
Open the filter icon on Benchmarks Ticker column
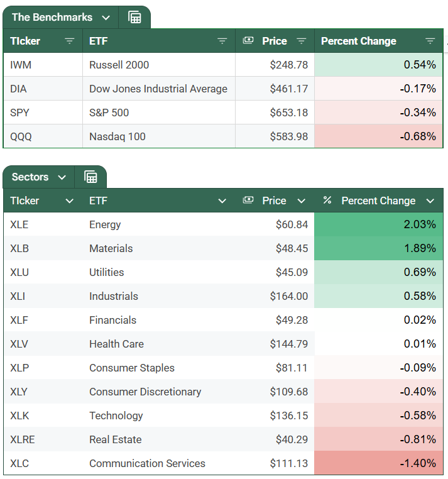69,41
